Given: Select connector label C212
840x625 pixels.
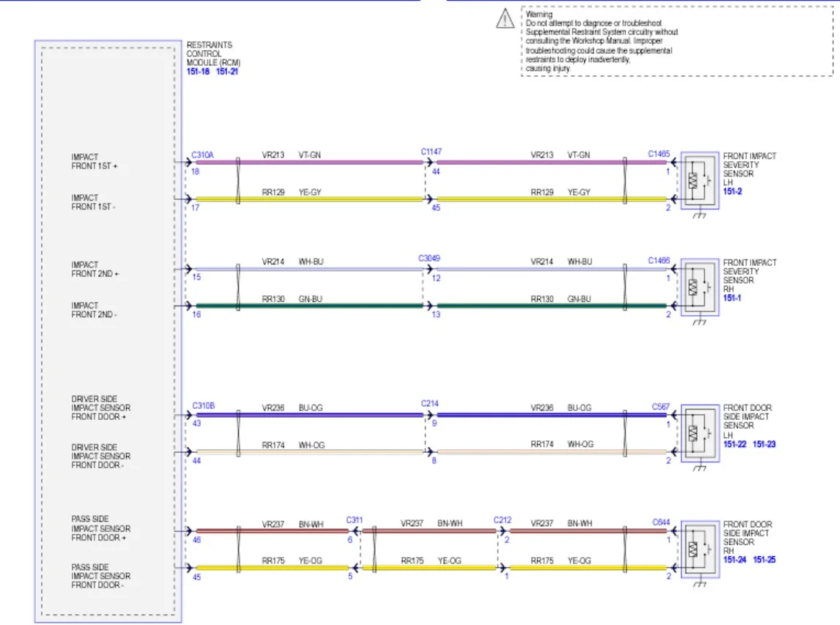Looking at the screenshot, I should point(502,520).
